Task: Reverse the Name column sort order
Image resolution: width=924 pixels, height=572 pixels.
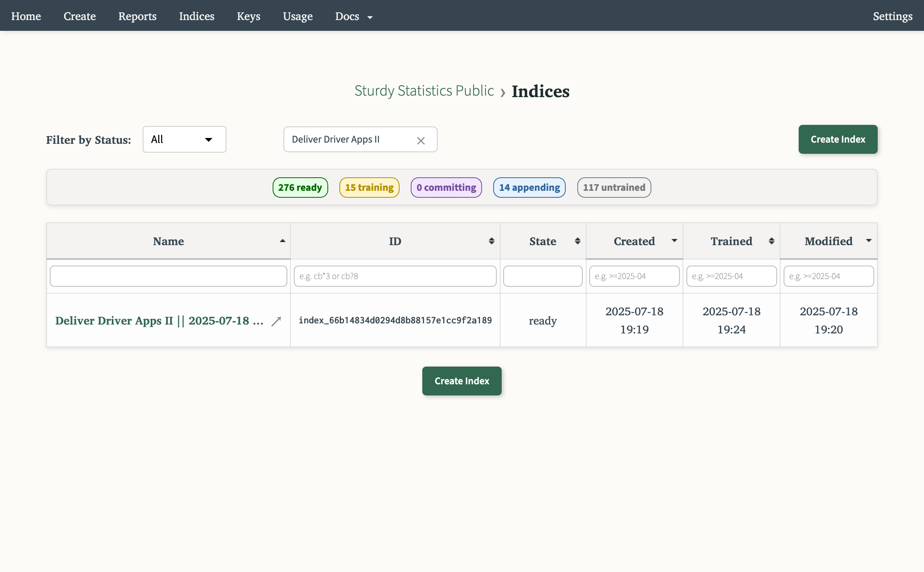Action: pyautogui.click(x=283, y=241)
